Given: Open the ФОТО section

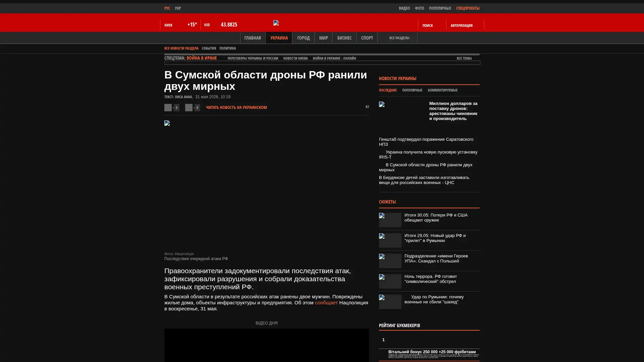Looking at the screenshot, I should (x=419, y=8).
